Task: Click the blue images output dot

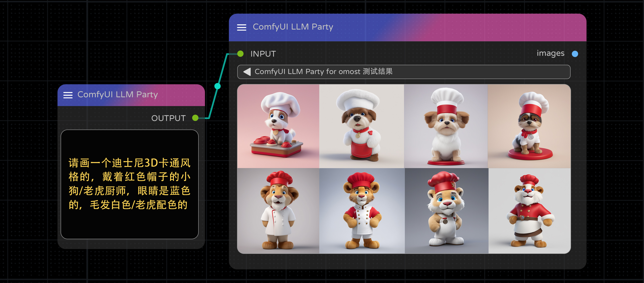Action: (575, 53)
